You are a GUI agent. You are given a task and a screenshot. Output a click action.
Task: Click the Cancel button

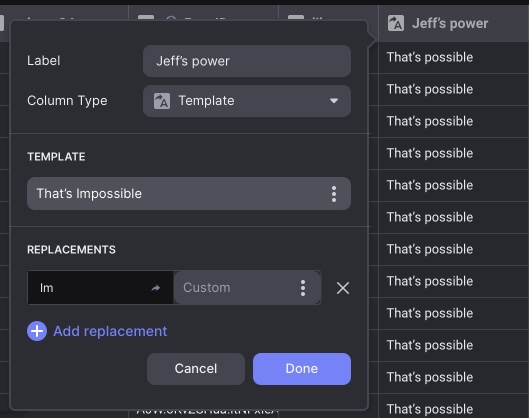[196, 369]
